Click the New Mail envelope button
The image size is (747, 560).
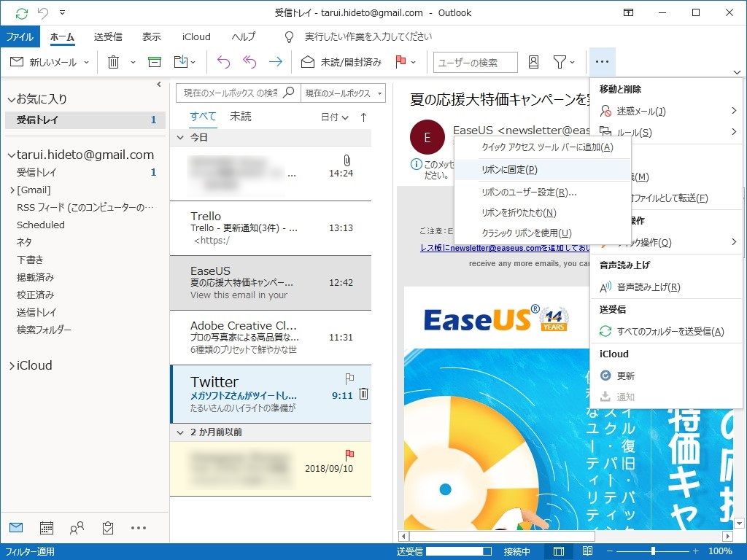pos(44,62)
